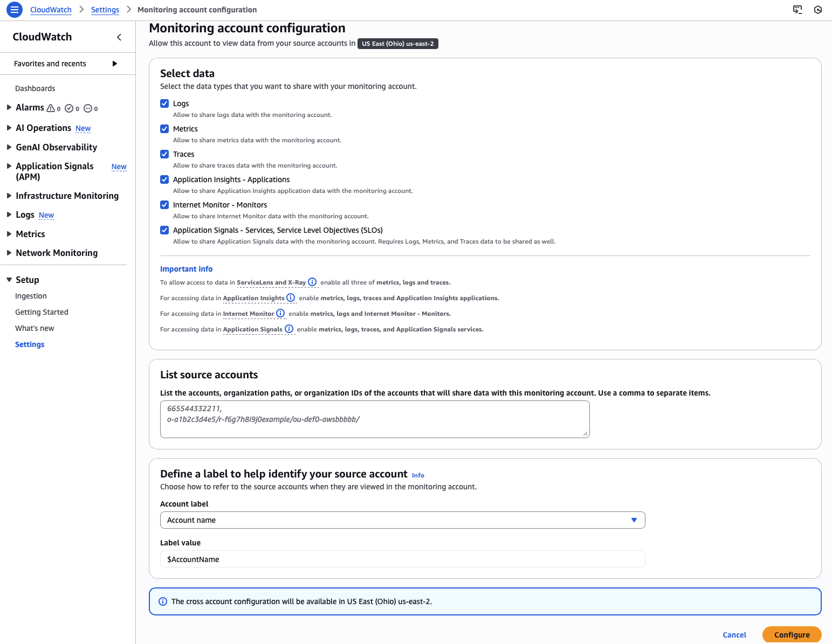The height and width of the screenshot is (644, 832).
Task: Select Ingestion under Setup
Action: tap(31, 296)
